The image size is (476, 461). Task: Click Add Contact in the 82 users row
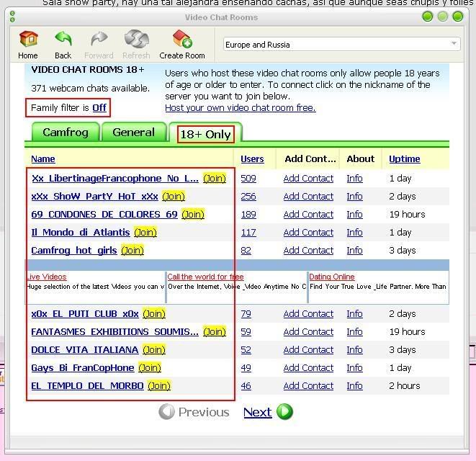coord(308,250)
